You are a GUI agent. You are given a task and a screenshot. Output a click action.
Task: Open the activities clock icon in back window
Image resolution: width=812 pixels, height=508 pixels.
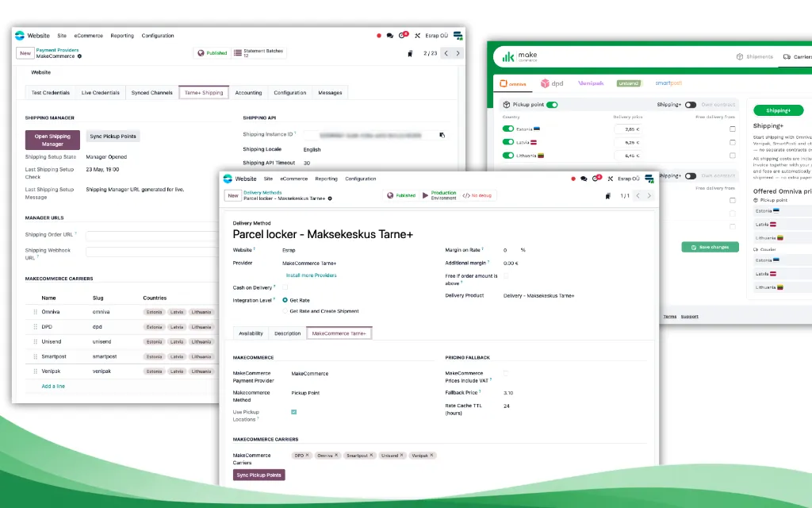pos(402,35)
